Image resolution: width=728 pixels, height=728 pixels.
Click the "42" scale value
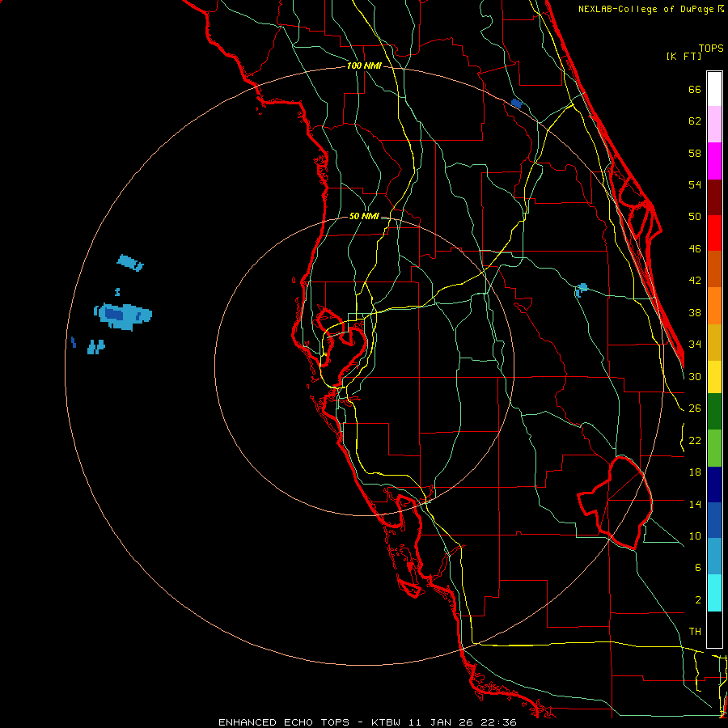(x=695, y=281)
